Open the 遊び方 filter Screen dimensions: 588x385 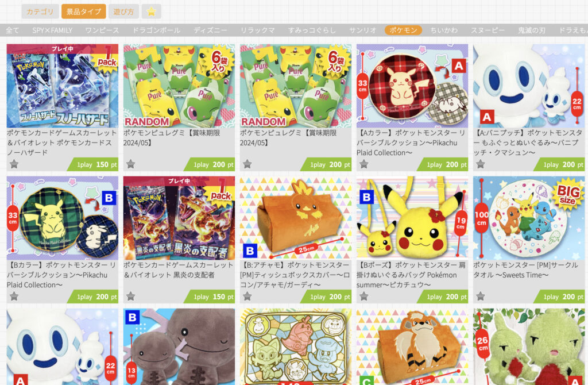click(x=124, y=11)
